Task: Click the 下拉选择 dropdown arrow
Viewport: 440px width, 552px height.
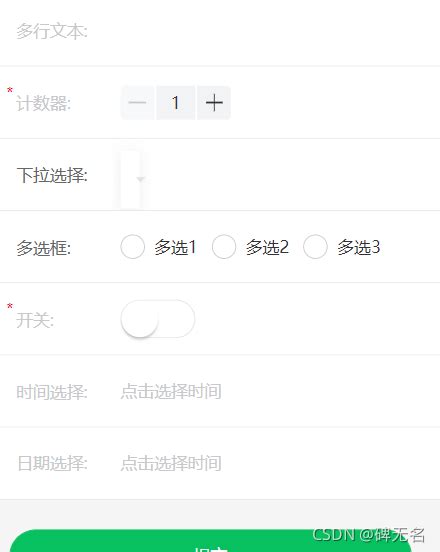Action: click(x=140, y=179)
